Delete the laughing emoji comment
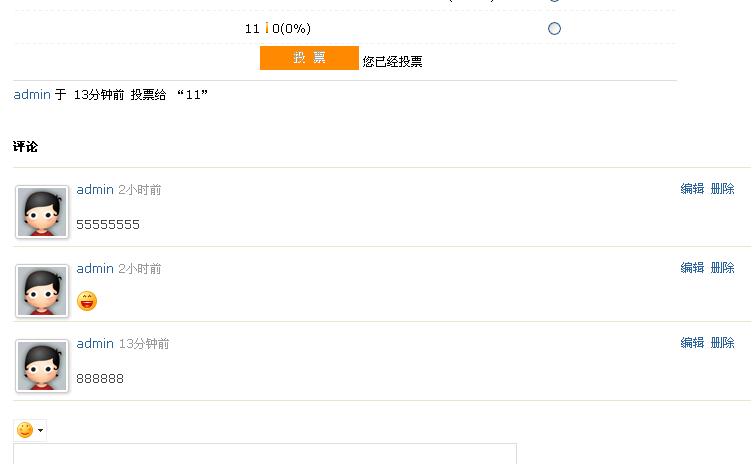This screenshot has width=754, height=464. 722,267
